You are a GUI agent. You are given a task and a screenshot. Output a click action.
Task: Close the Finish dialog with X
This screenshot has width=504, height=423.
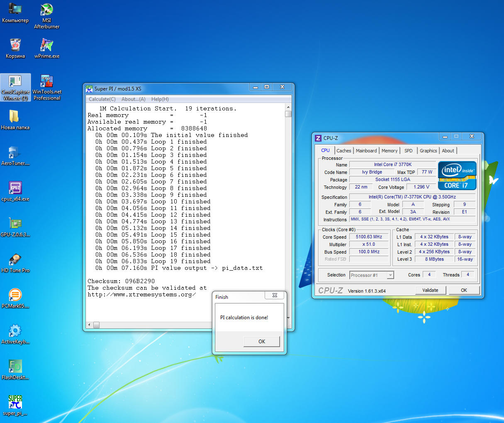[x=275, y=295]
